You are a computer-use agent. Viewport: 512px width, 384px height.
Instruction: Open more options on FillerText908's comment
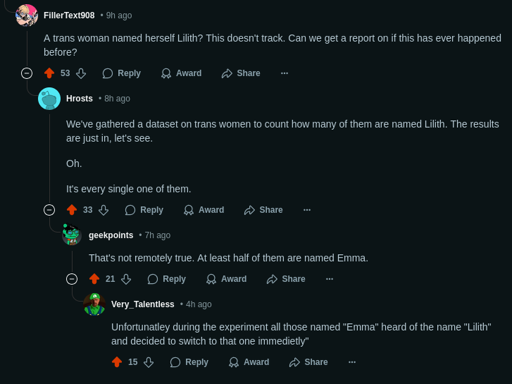point(284,73)
